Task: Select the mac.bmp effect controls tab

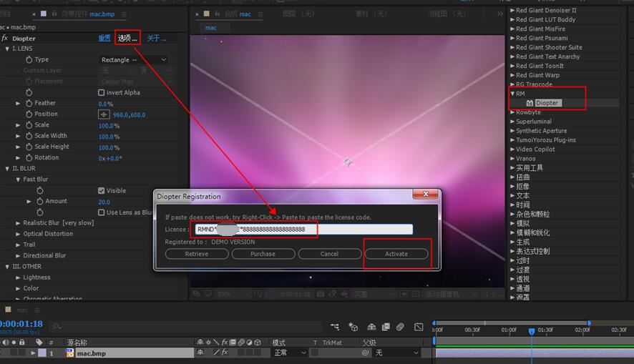Action: (88, 14)
